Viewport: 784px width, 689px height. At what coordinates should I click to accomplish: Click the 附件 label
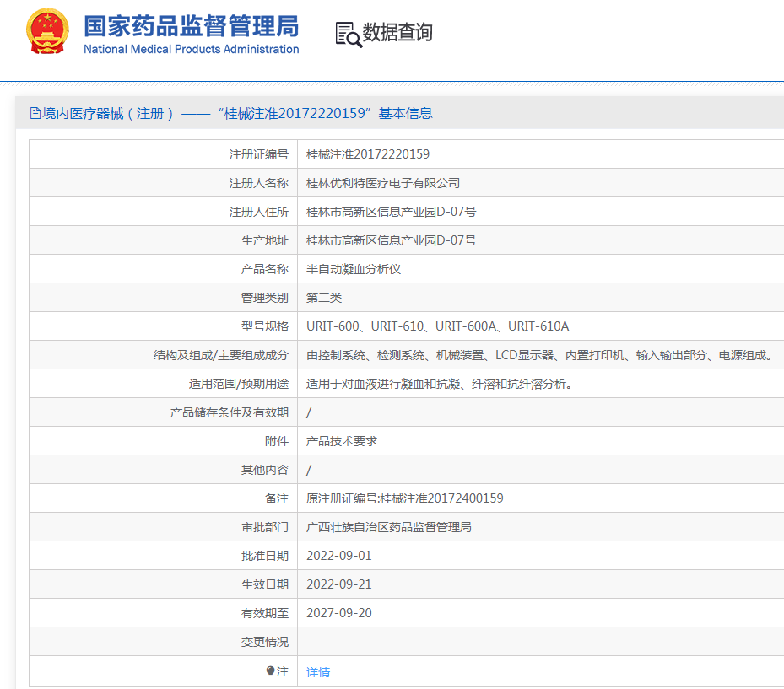pyautogui.click(x=277, y=441)
